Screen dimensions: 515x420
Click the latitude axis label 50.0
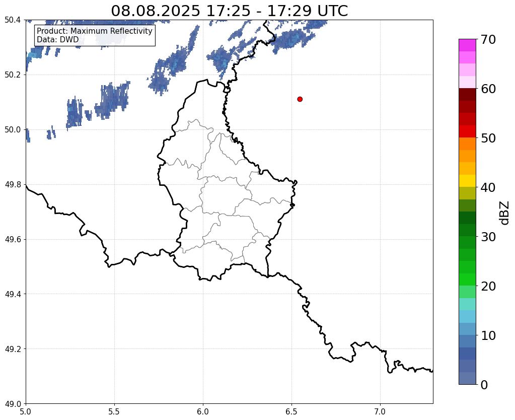(x=13, y=129)
